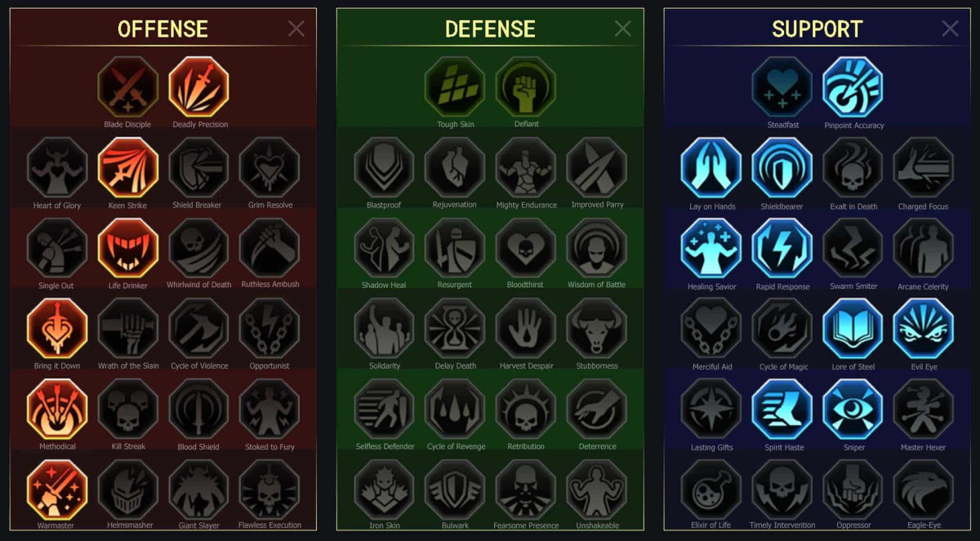Screen dimensions: 980x541
Task: Select the Delay Death hourglass mastery
Action: click(455, 328)
